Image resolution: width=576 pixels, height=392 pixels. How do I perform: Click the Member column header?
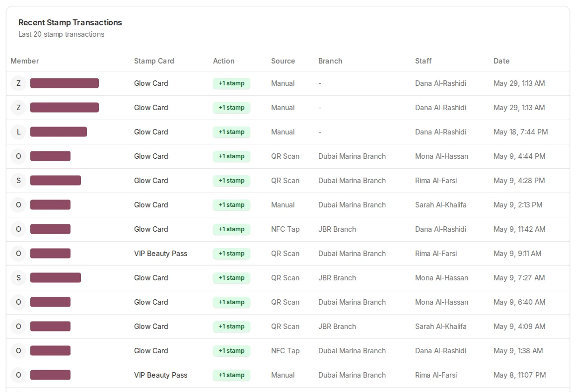(25, 61)
